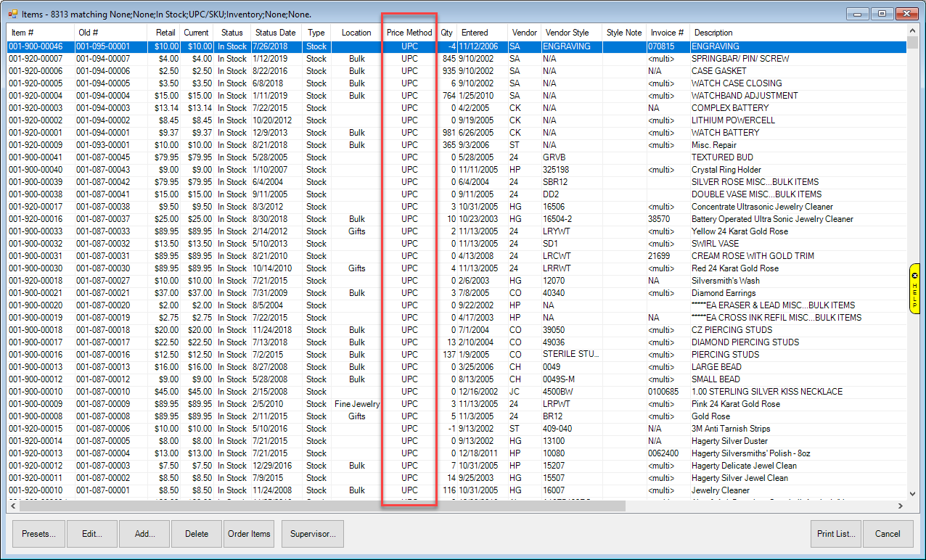Click the Delete button
Image resolution: width=926 pixels, height=560 pixels.
click(197, 534)
